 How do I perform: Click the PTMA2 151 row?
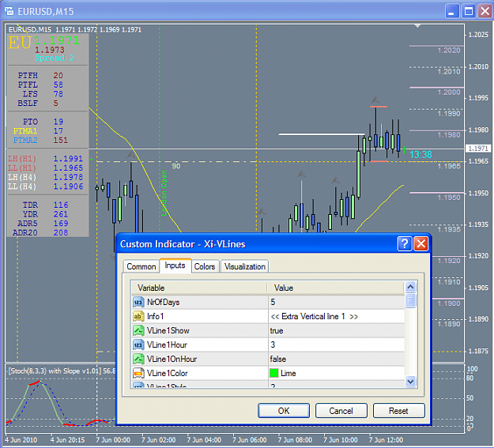coord(40,140)
